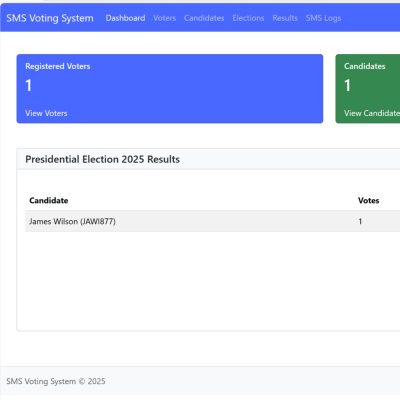Click the Votes column header
The image size is (400, 400).
point(369,200)
